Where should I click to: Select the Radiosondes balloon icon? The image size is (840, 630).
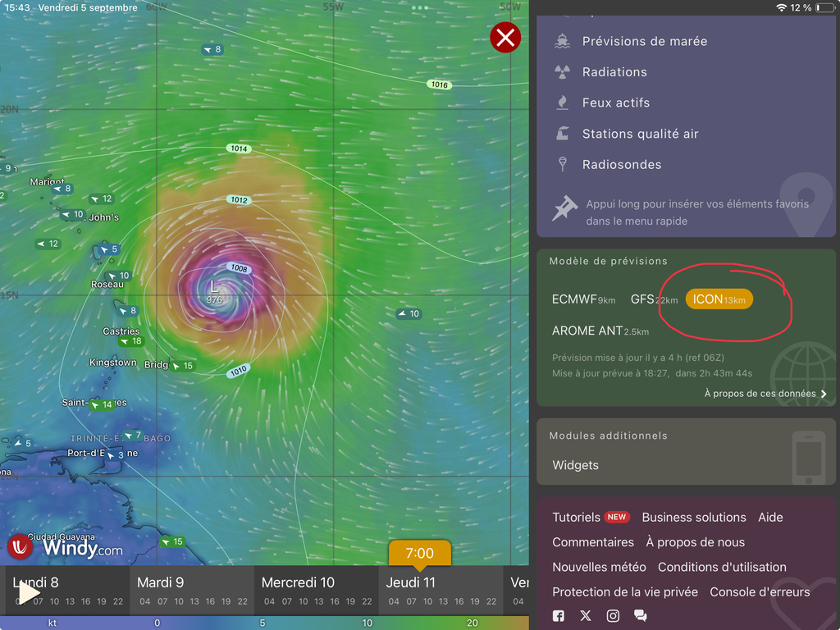[562, 164]
